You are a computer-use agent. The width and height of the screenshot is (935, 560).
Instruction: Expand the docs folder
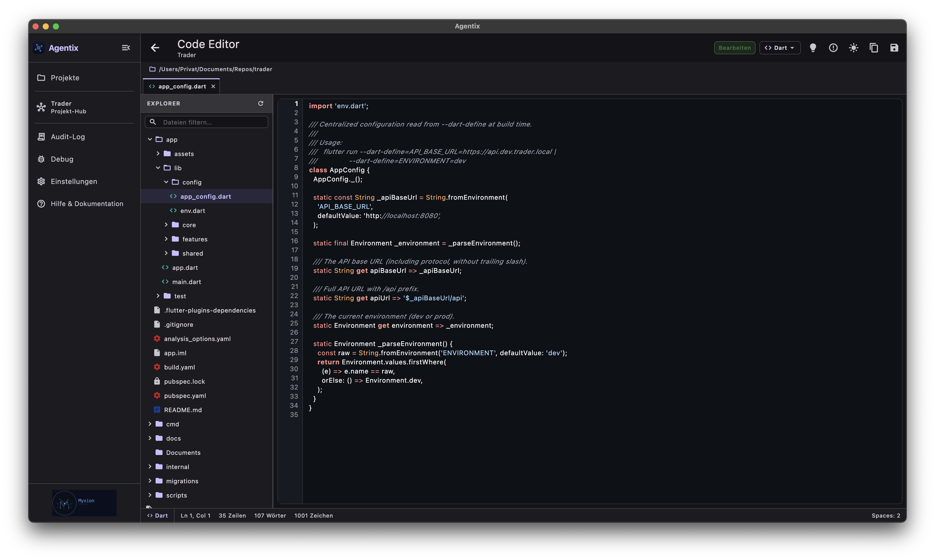[150, 439]
